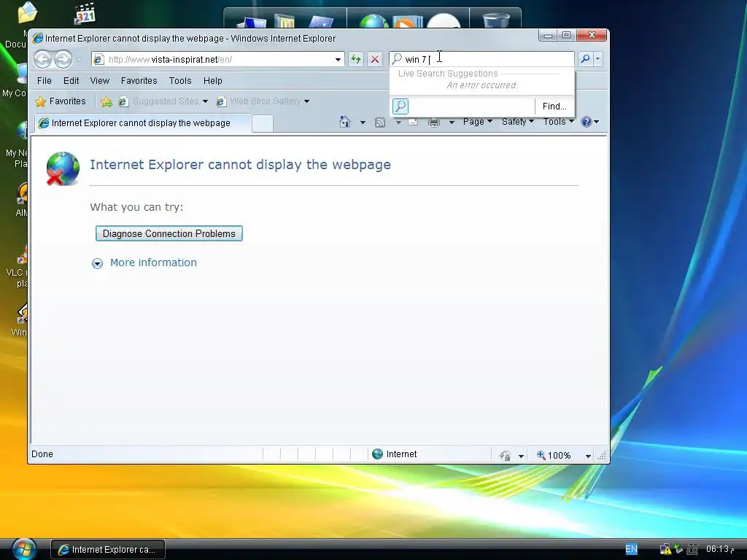Expand More information section arrow
The image size is (747, 560).
(x=97, y=263)
